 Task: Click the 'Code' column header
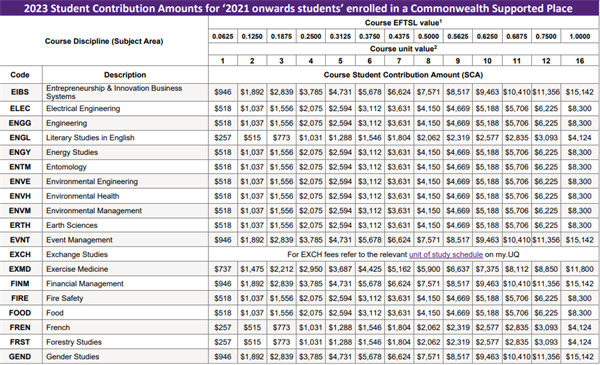point(20,75)
